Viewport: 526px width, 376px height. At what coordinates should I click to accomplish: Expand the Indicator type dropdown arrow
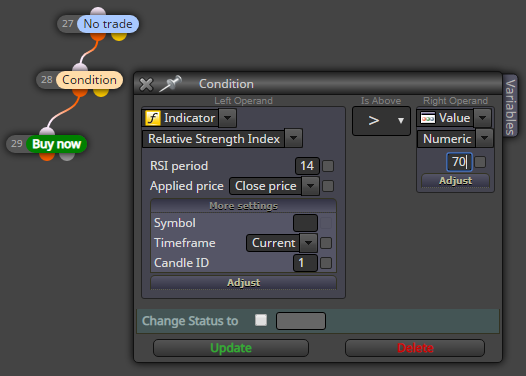pos(227,118)
